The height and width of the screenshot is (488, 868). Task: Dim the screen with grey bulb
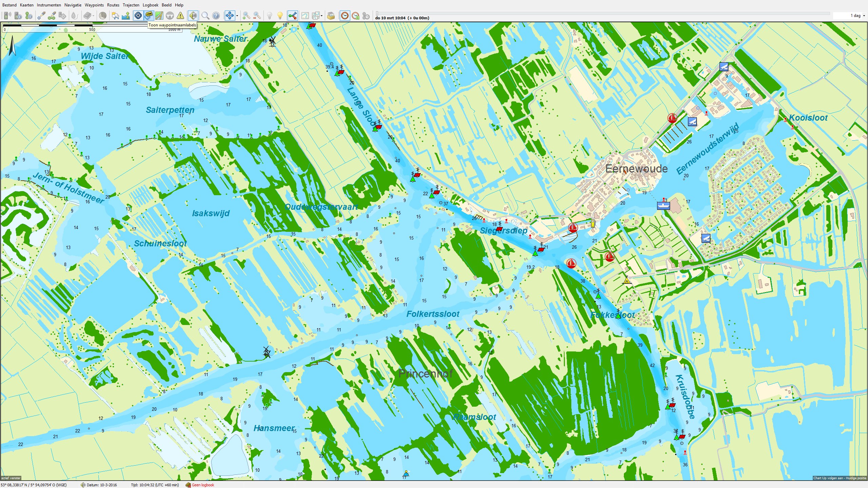(x=270, y=16)
